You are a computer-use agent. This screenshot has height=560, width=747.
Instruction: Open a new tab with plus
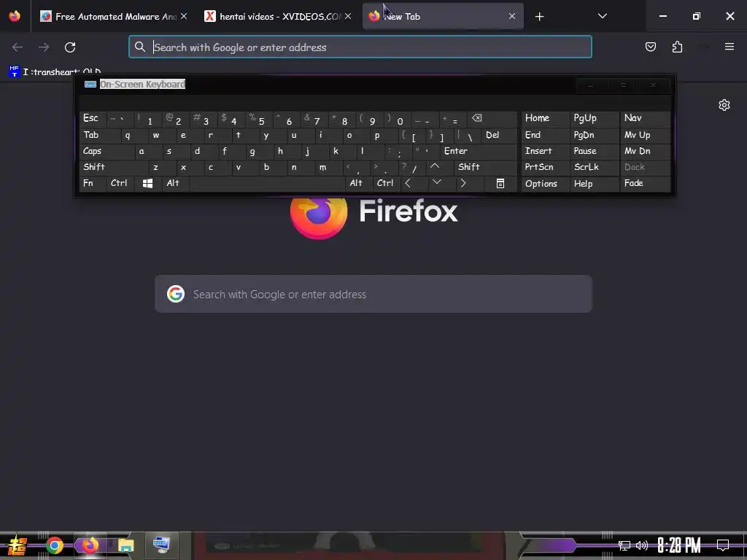539,17
